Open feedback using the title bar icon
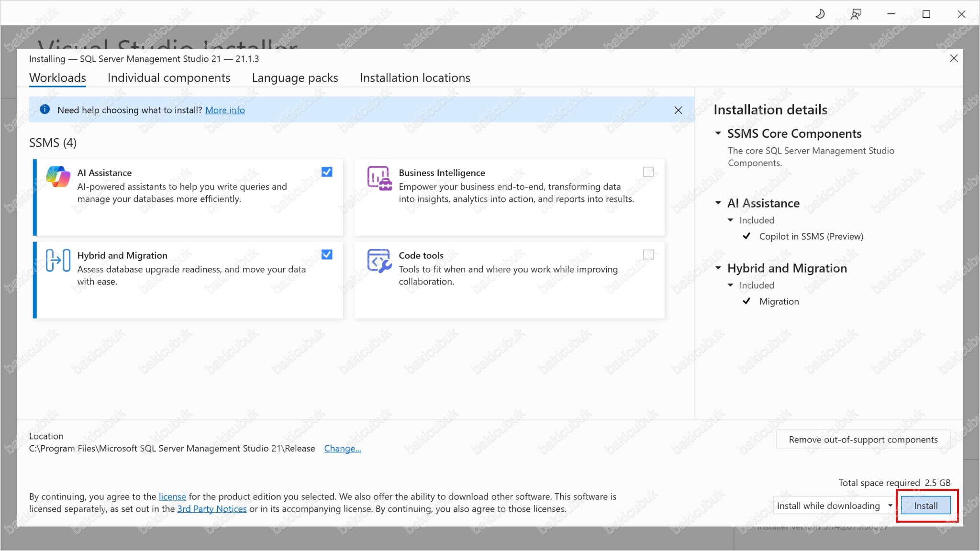This screenshot has height=551, width=980. point(856,13)
